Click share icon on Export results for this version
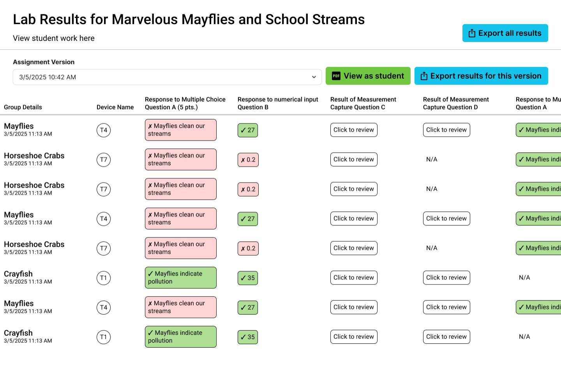Viewport: 561px width, 392px height. [424, 76]
